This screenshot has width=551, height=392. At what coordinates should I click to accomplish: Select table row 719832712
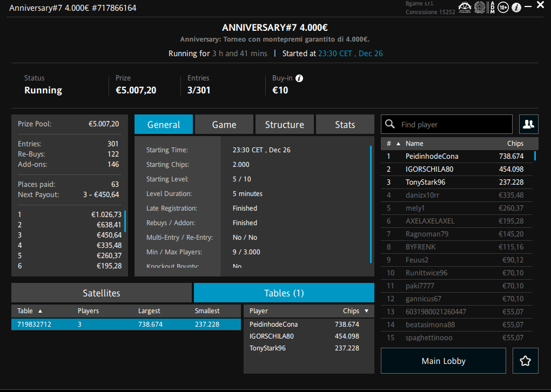point(126,324)
